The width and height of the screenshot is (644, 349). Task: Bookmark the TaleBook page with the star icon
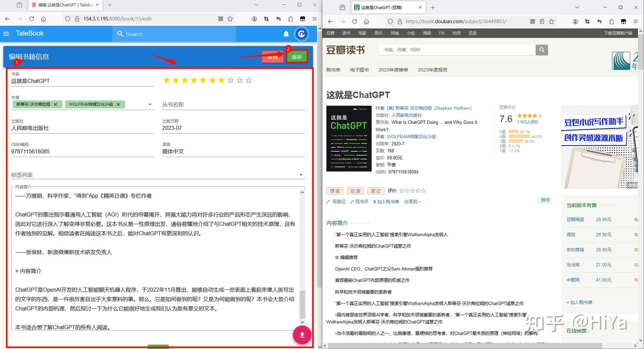pyautogui.click(x=230, y=19)
